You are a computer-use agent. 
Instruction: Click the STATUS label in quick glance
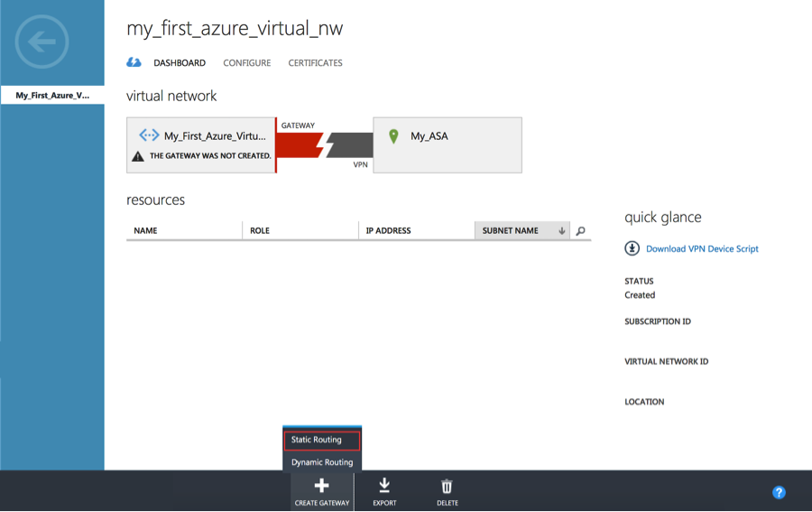pos(639,281)
